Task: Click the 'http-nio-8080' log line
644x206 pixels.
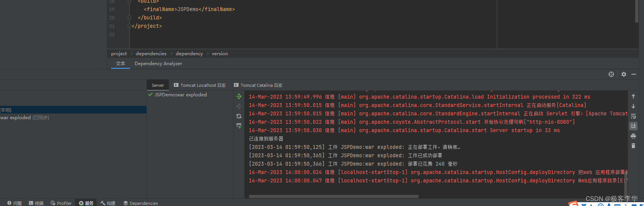Action: tap(412, 122)
